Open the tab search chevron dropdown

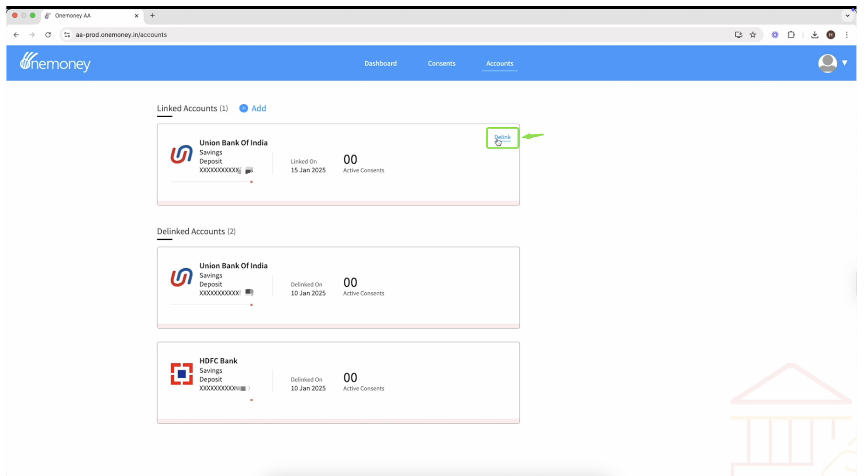tap(847, 16)
